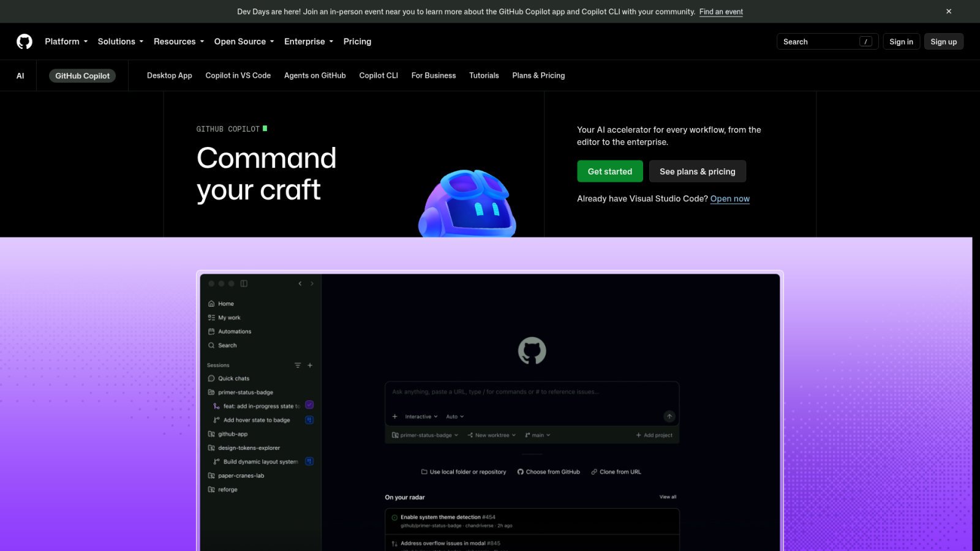Click the Sessions filter icon
The width and height of the screenshot is (980, 551).
click(298, 365)
